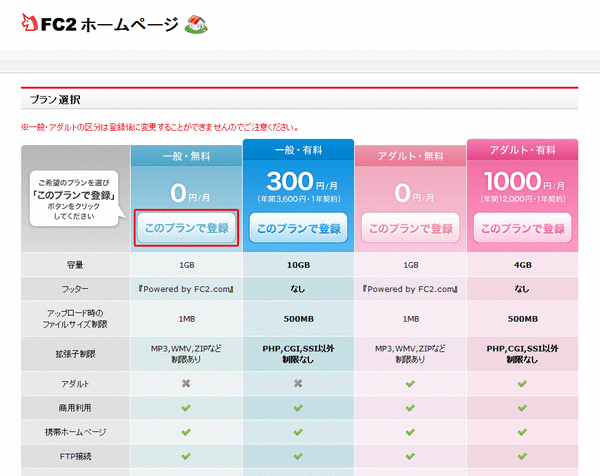The image size is (600, 476).
Task: Click the アダルト・無料 plan header
Action: point(411,156)
